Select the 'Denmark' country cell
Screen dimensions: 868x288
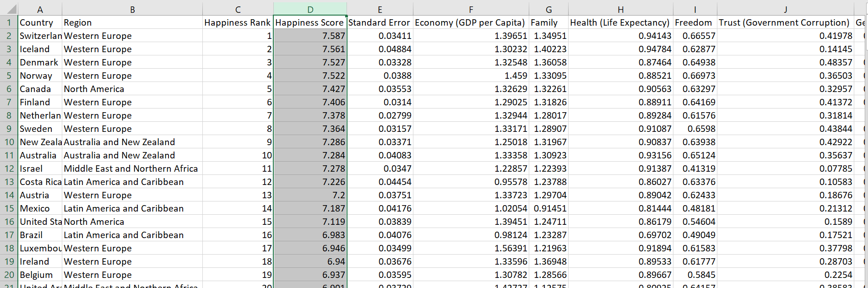[x=40, y=62]
